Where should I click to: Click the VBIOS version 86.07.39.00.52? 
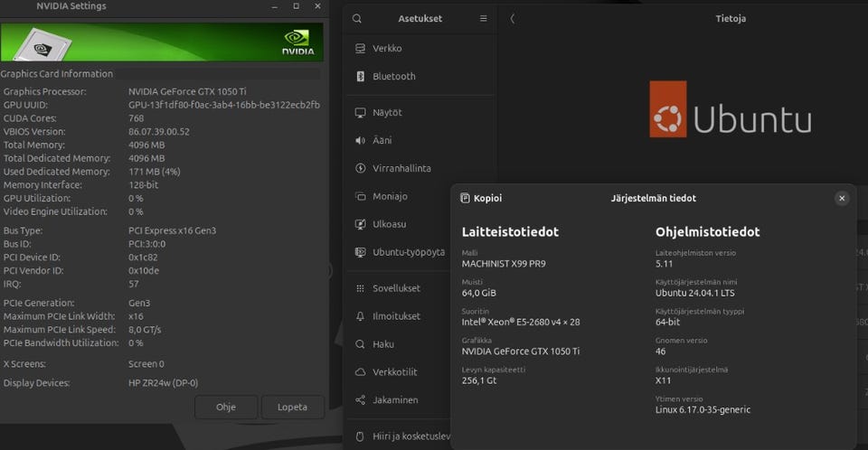[159, 132]
